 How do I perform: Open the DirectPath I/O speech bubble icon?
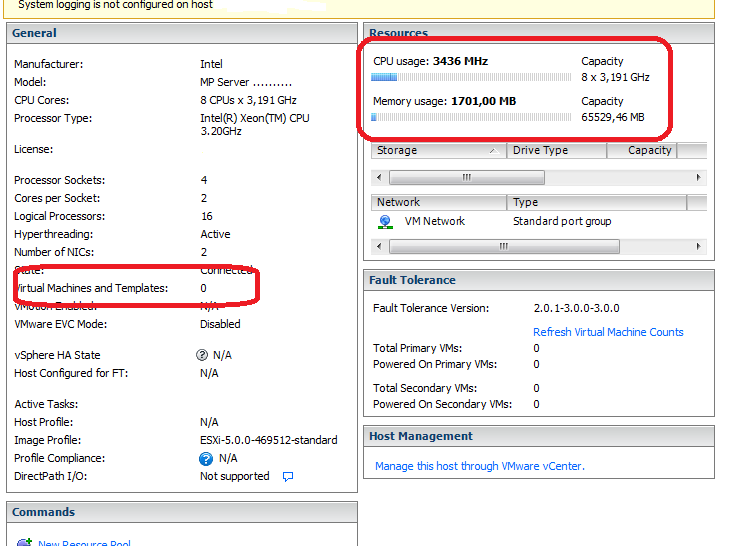click(288, 476)
